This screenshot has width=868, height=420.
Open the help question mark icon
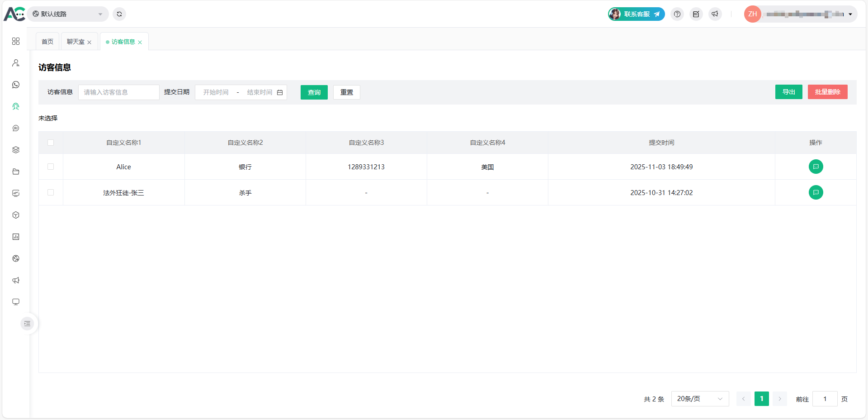pos(677,14)
